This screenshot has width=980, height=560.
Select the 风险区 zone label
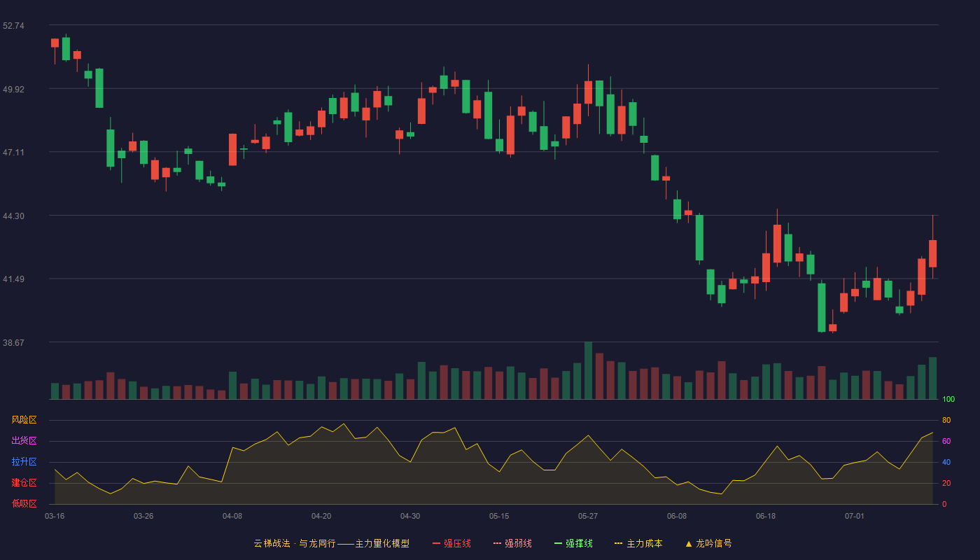pos(24,420)
